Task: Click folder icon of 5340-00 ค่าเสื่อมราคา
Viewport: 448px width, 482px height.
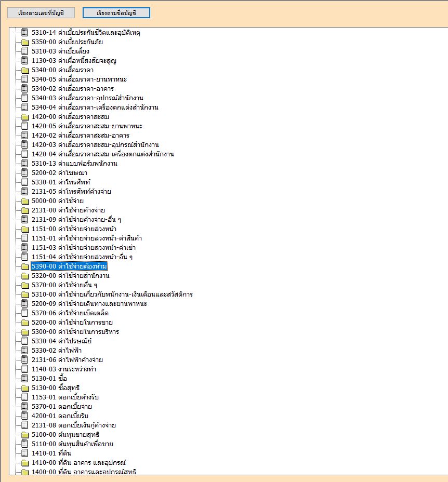Action: point(25,70)
